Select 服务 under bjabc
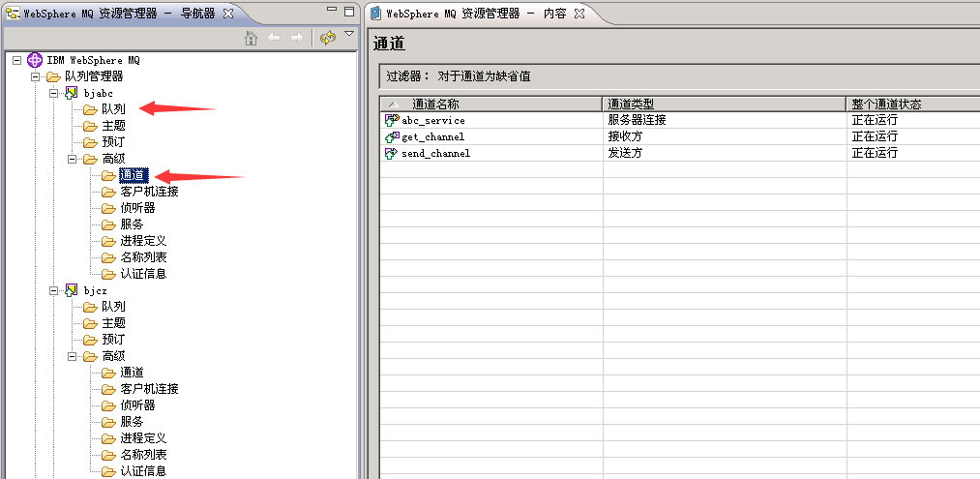 (x=132, y=225)
